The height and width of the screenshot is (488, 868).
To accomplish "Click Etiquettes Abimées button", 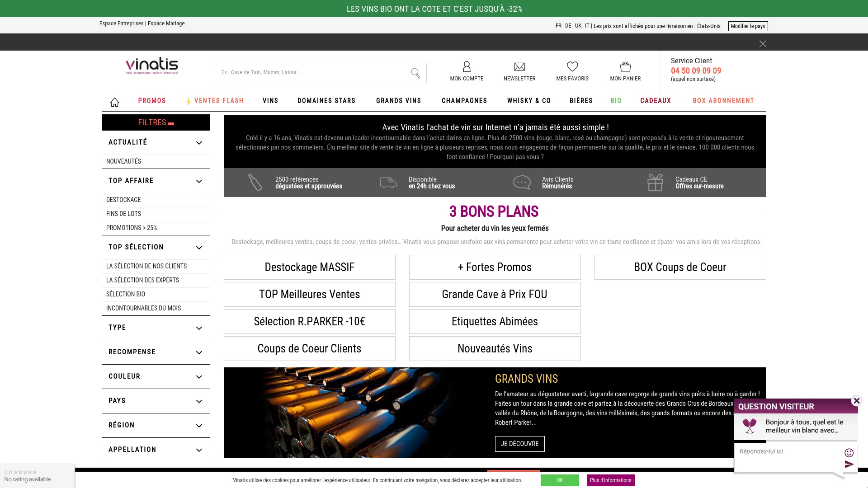I will [x=495, y=321].
